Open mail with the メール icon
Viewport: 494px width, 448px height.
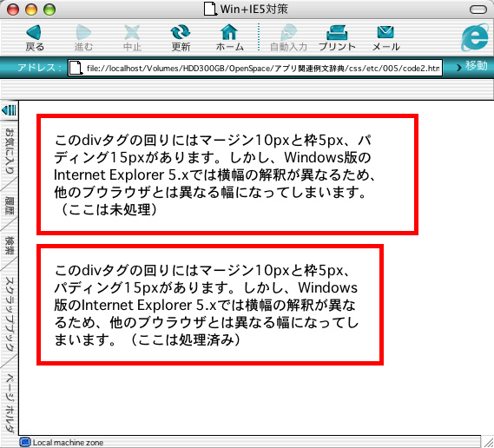385,32
